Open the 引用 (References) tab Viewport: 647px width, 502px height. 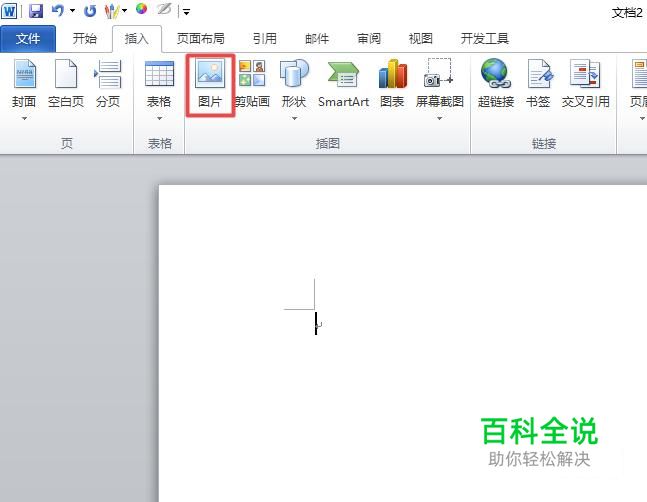[x=264, y=39]
